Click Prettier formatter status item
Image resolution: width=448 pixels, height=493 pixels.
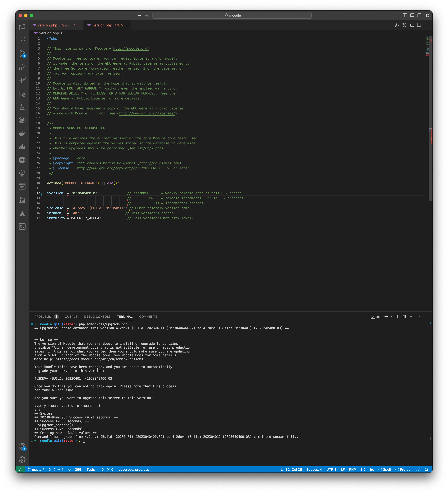[404, 470]
